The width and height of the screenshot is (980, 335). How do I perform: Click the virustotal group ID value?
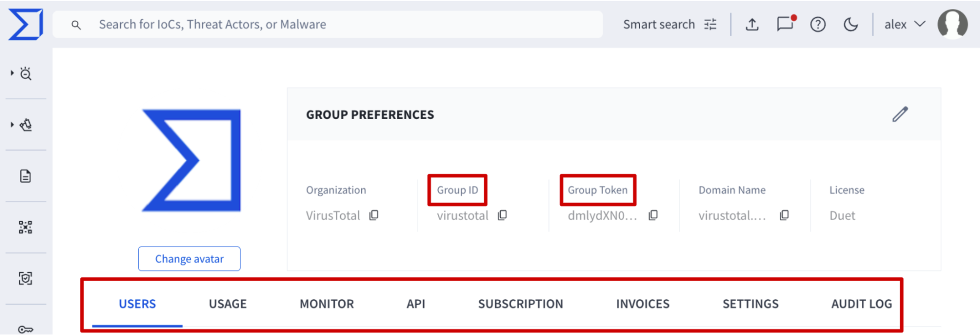(463, 215)
